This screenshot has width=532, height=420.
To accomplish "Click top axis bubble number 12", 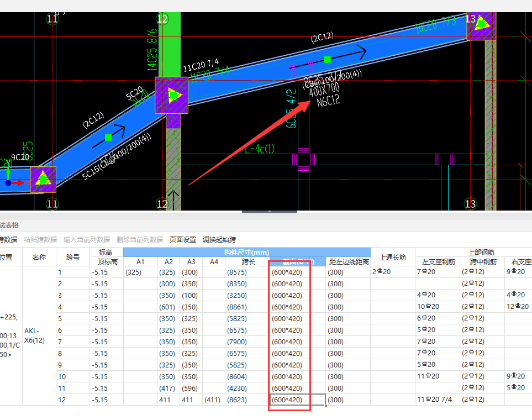I will [x=162, y=19].
